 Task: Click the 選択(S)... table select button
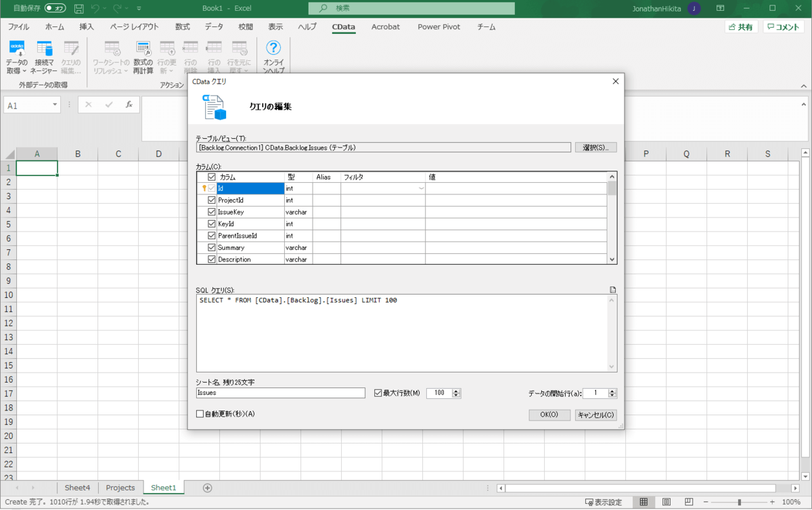595,147
